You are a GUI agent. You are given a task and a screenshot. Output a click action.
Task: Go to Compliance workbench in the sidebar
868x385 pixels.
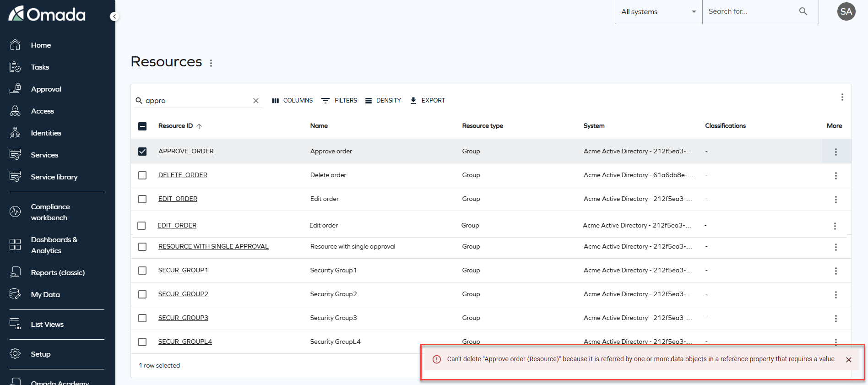(x=50, y=212)
